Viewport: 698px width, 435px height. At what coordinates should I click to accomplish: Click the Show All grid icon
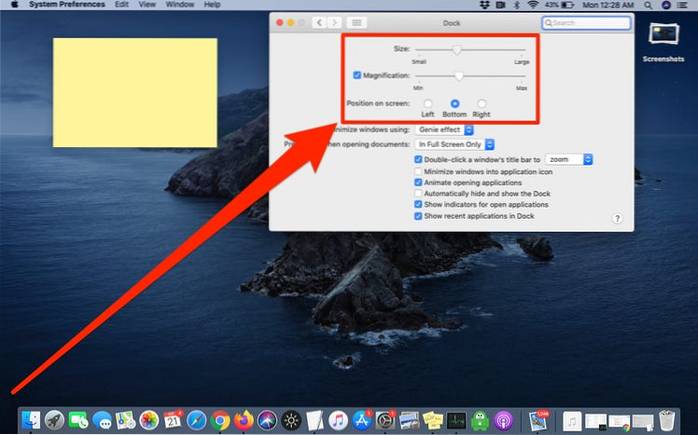[359, 22]
